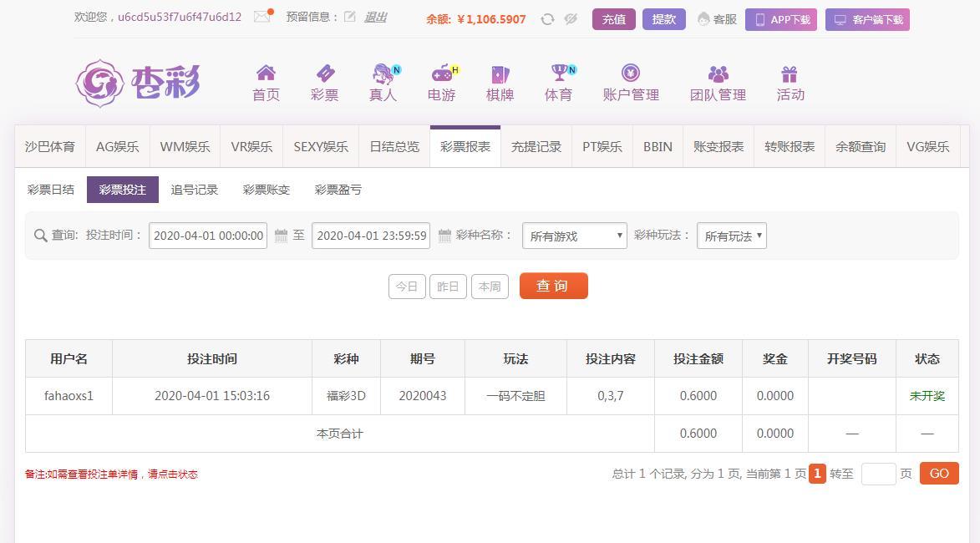Expand 彩种名称 所有游戏 dropdown
The width and height of the screenshot is (980, 543).
tap(574, 236)
